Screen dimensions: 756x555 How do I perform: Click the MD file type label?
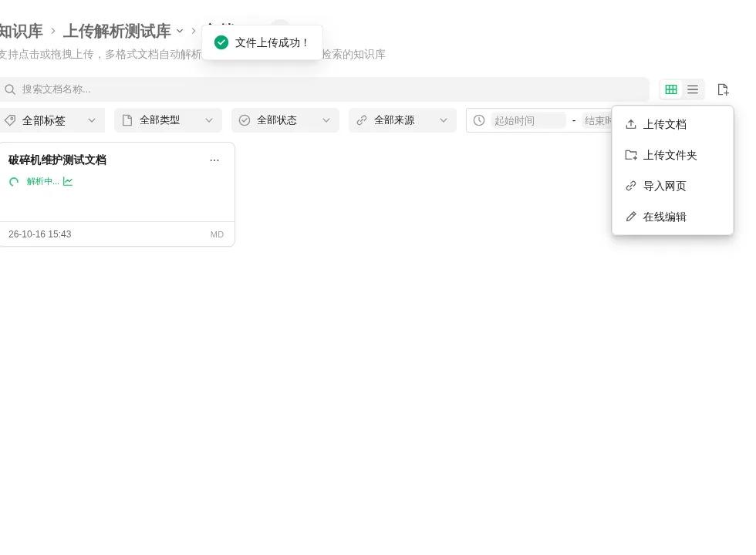pos(217,234)
